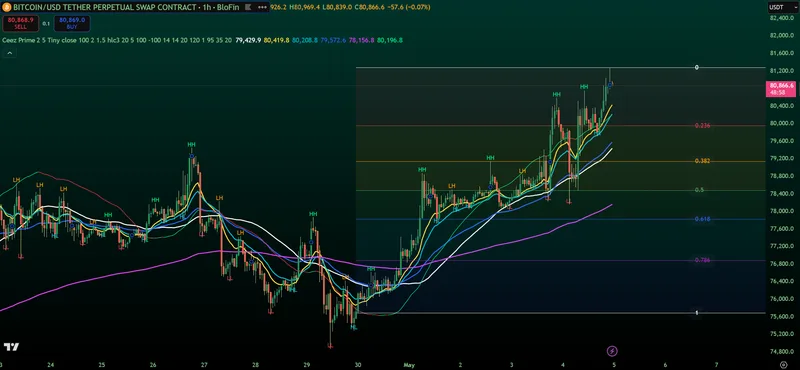The width and height of the screenshot is (800, 370).
Task: Click the high value H80,969.4 in header
Action: coord(306,8)
